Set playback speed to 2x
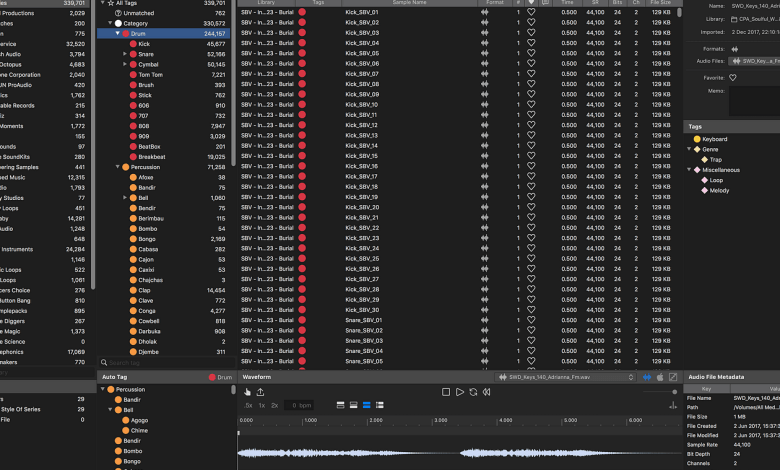Viewport: 780px width, 470px height. click(x=275, y=405)
